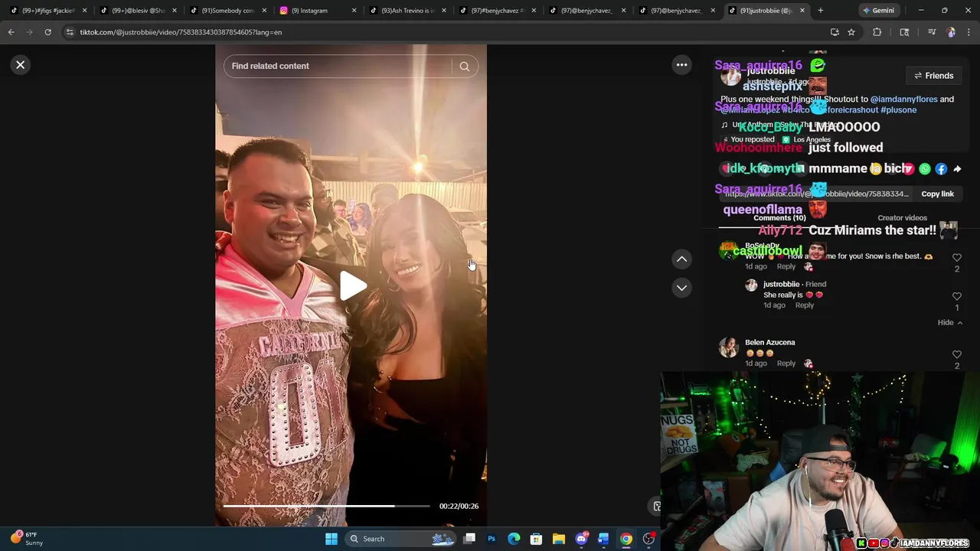Close the Instagram tab

[x=354, y=11]
